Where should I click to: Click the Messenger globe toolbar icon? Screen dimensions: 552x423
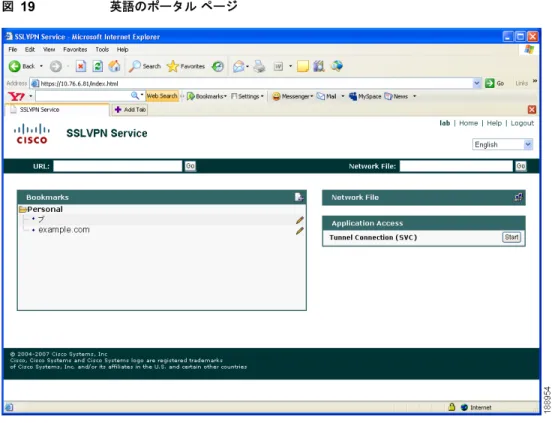click(337, 66)
